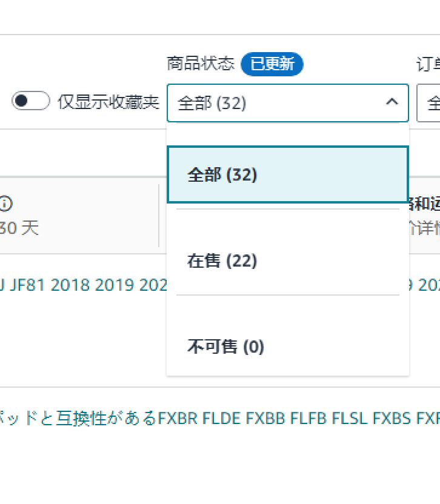Click the Japanese text パッドと互換性がある in listing
Viewport: 440px width, 504px height.
click(79, 418)
